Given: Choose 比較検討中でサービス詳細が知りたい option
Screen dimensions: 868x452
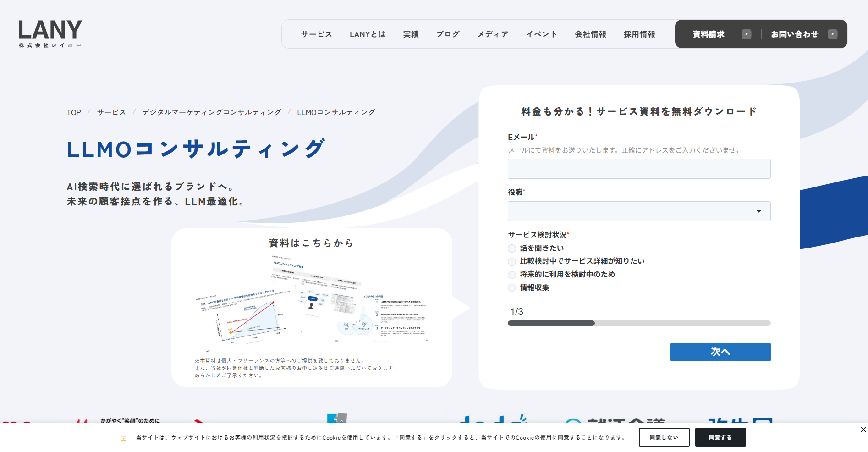Looking at the screenshot, I should click(511, 261).
